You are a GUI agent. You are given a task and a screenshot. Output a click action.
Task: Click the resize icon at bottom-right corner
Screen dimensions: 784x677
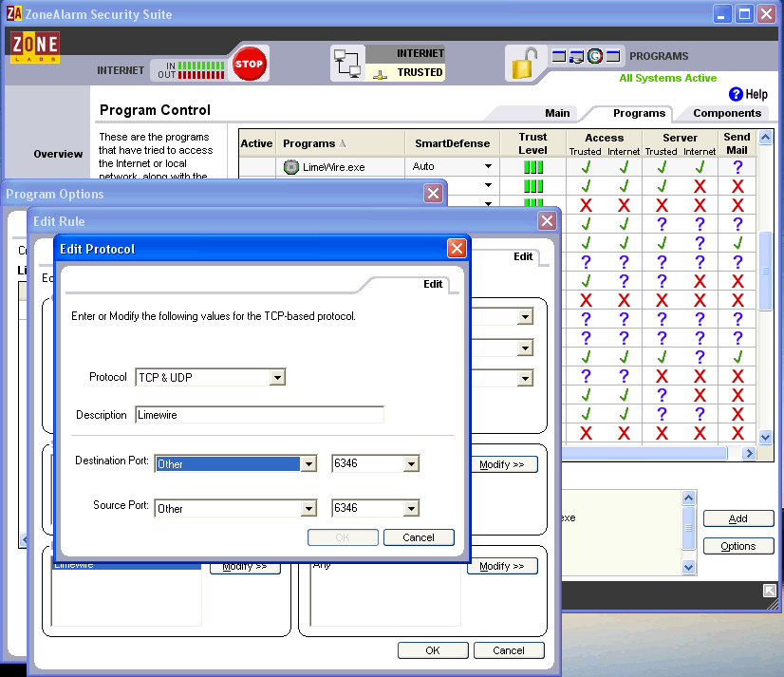click(769, 591)
